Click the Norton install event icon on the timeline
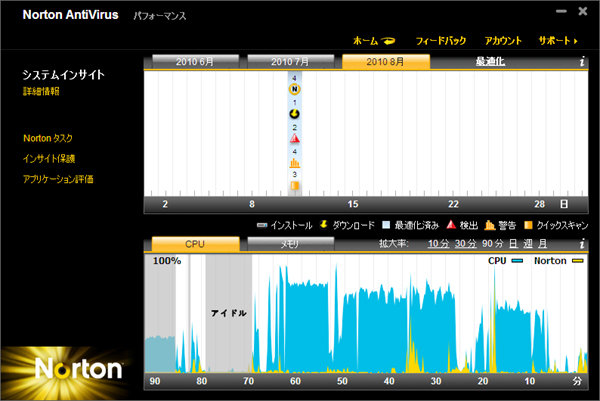The width and height of the screenshot is (600, 401). [x=294, y=89]
